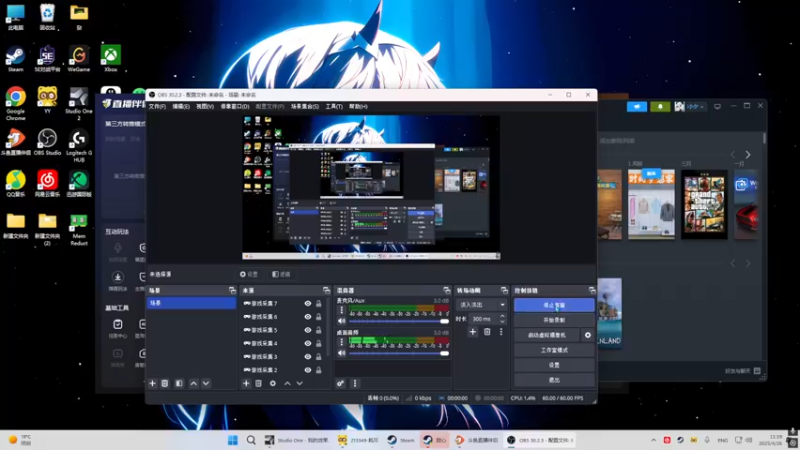Pop out the Controls dock icon

point(592,290)
